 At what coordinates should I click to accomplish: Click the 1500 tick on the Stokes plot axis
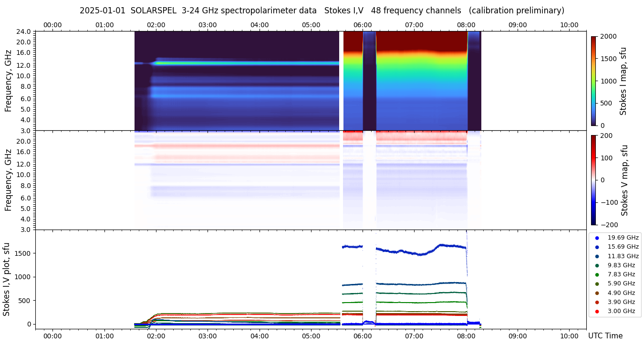pos(24,253)
